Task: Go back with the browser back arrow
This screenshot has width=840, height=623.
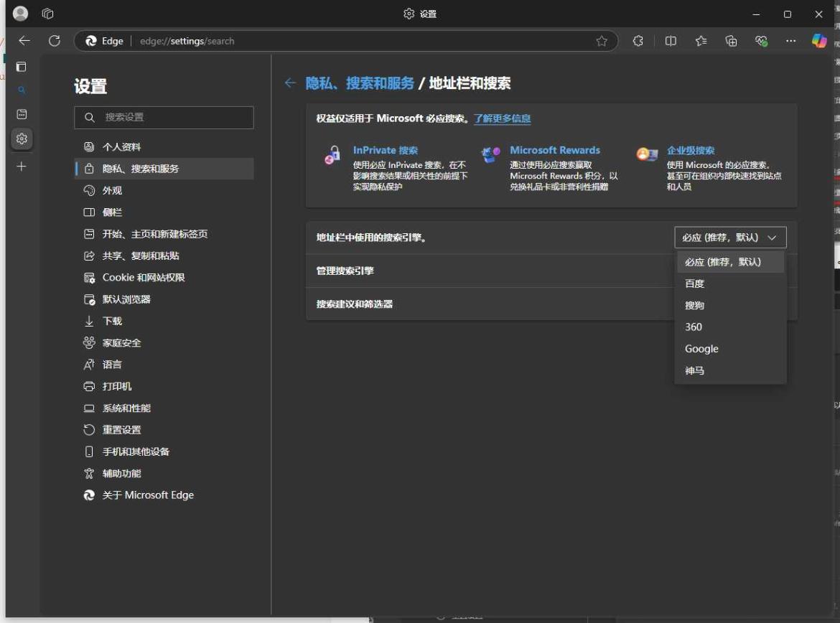Action: point(24,41)
